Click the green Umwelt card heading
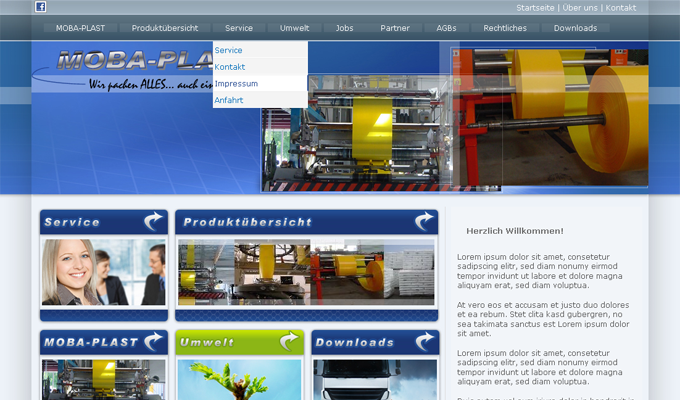The width and height of the screenshot is (680, 400). pyautogui.click(x=207, y=342)
